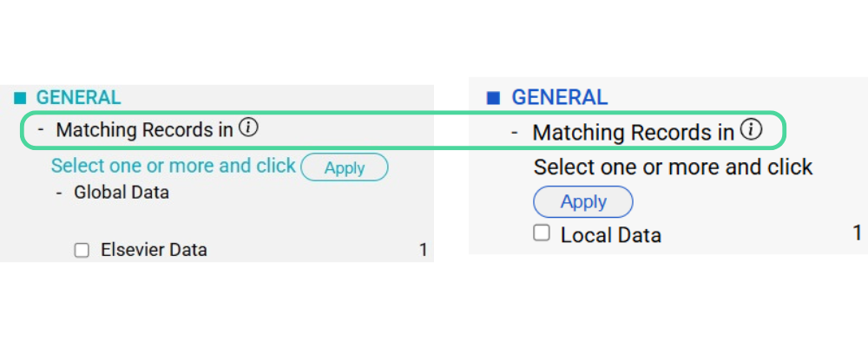Click the Global Data tree label
This screenshot has width=868, height=347.
click(x=122, y=193)
